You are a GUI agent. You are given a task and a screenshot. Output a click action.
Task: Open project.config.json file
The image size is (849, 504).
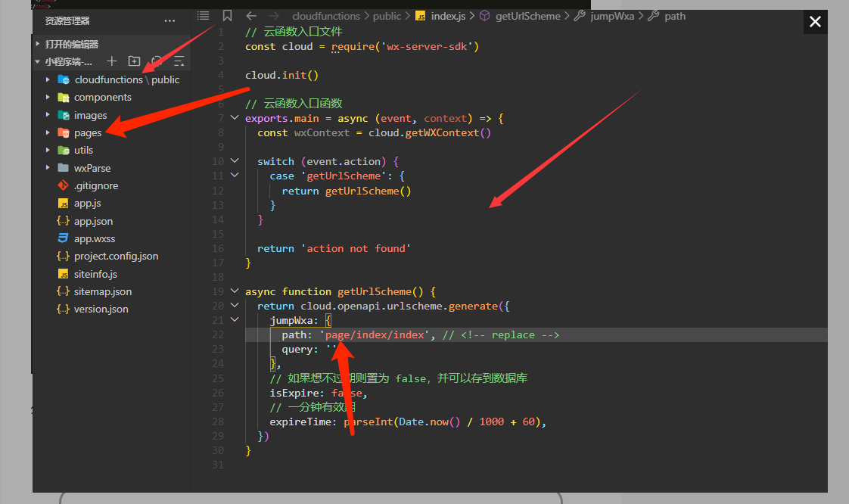(x=116, y=256)
